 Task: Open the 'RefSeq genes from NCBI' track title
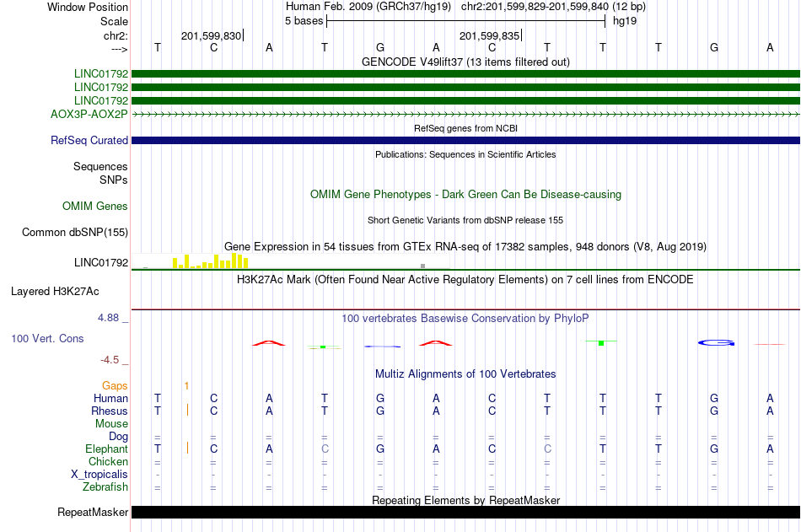click(x=465, y=128)
